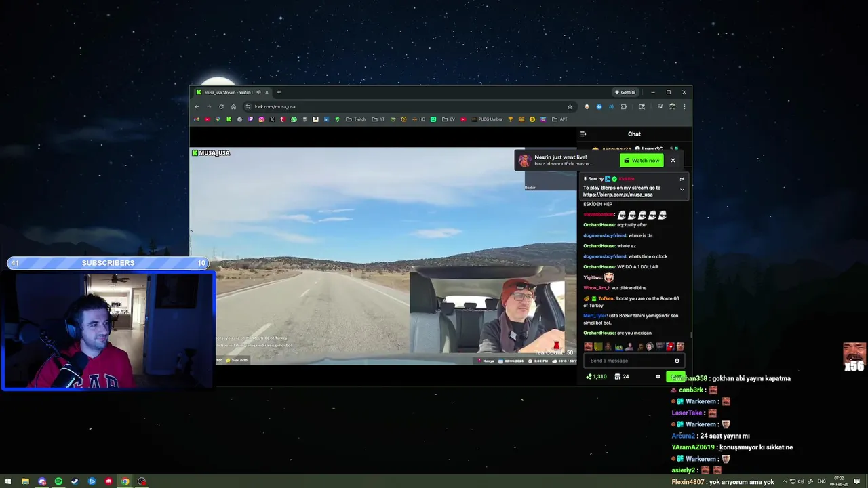The width and height of the screenshot is (868, 488).
Task: Switch to Chrome on taskbar
Action: pyautogui.click(x=125, y=482)
